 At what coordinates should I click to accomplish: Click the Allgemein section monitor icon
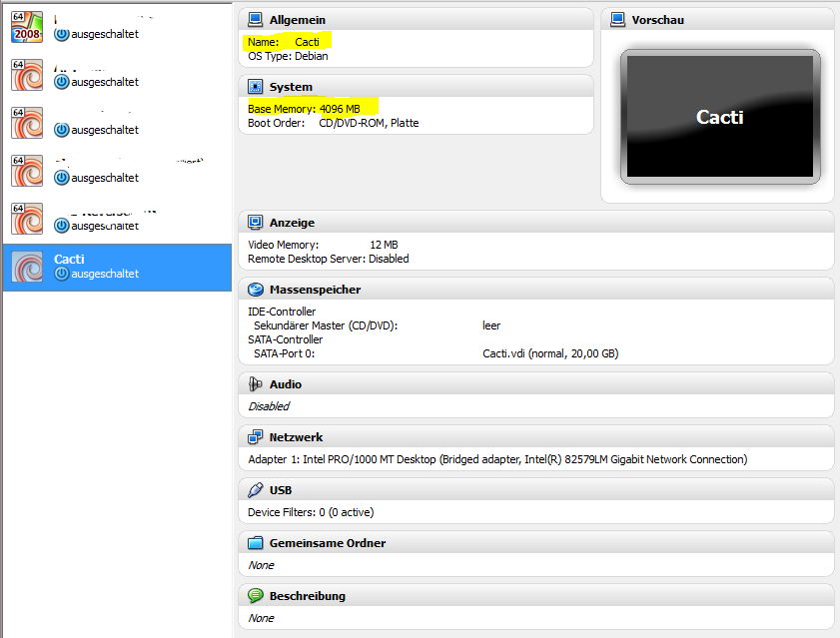coord(255,20)
